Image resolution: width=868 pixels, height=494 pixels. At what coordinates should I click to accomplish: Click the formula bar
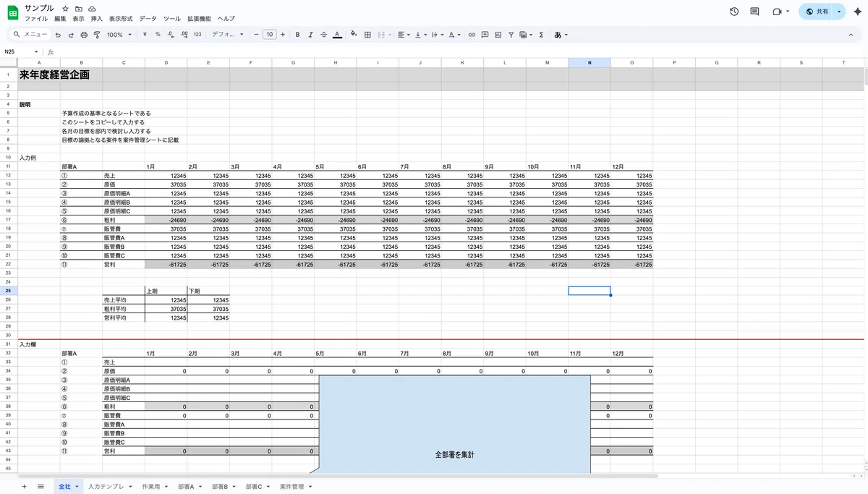(x=460, y=52)
